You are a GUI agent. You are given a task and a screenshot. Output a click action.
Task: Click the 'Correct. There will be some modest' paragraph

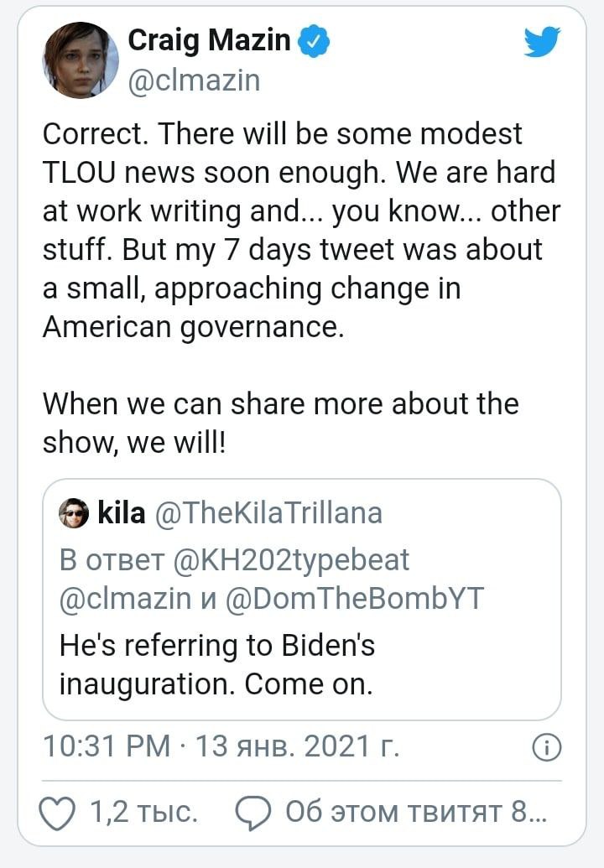tap(302, 231)
